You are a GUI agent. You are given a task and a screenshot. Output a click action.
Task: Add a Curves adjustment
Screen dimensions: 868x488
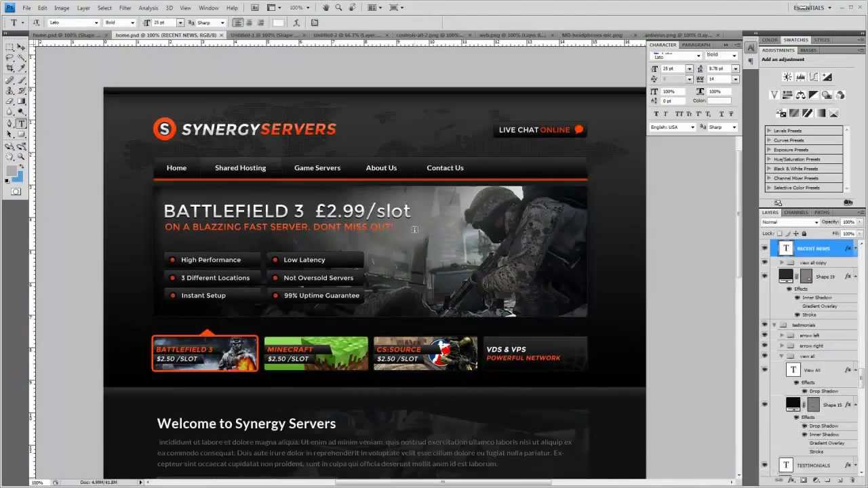(813, 77)
